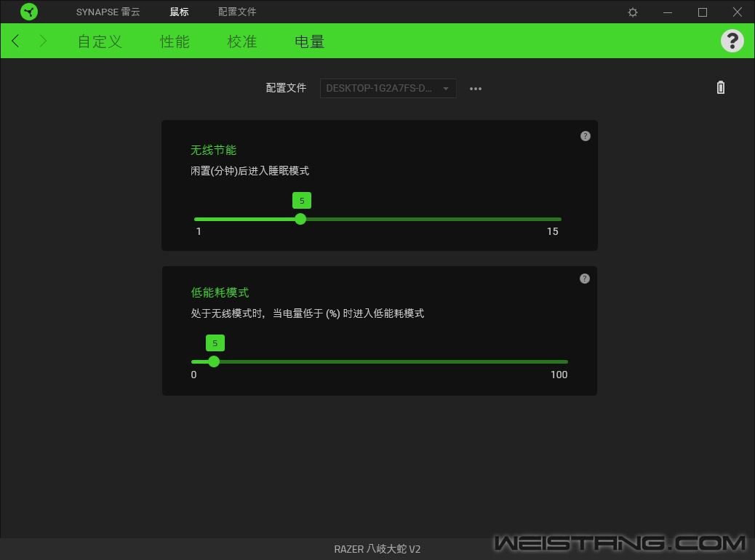
Task: Switch to the 校准 tab
Action: pos(241,41)
